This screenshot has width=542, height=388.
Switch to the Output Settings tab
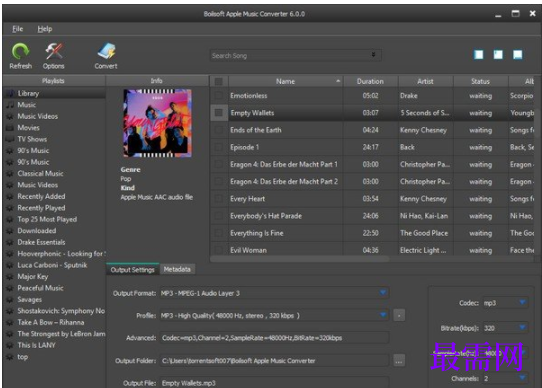click(133, 269)
